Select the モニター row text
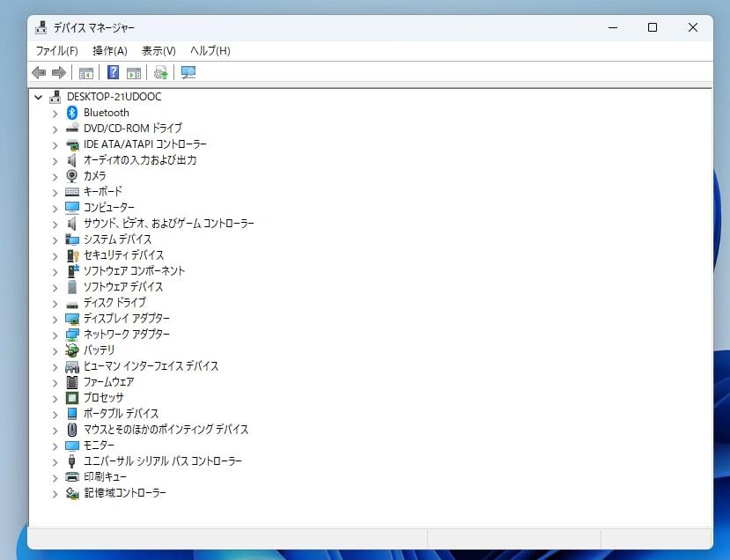Viewport: 730px width, 560px height. (x=99, y=445)
